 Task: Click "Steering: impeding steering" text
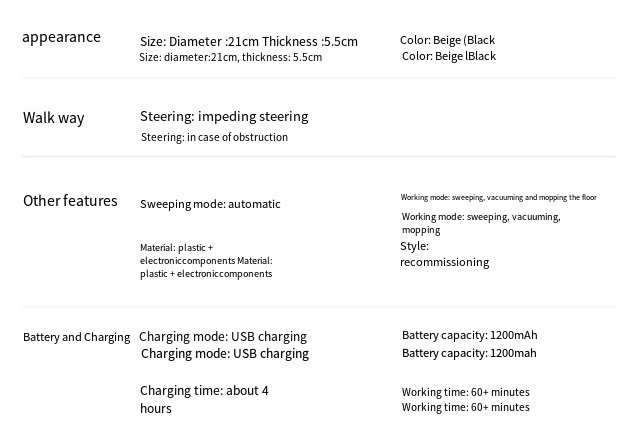coord(224,117)
